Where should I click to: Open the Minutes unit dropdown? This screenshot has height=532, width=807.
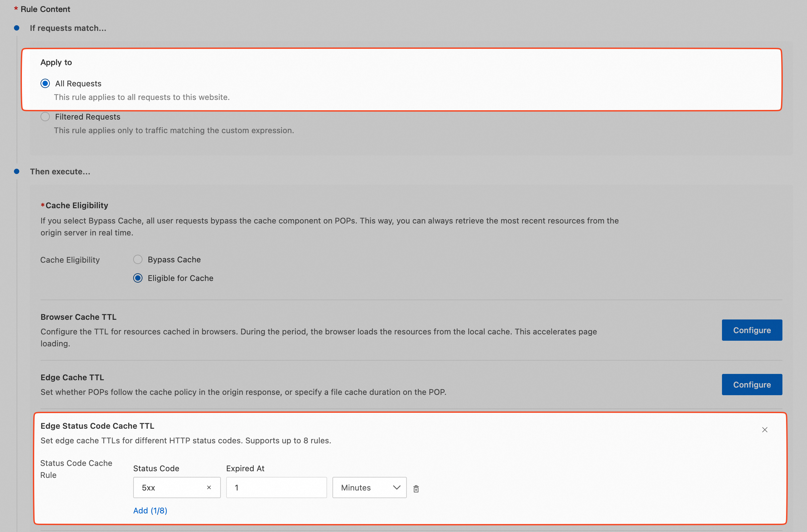click(x=369, y=488)
